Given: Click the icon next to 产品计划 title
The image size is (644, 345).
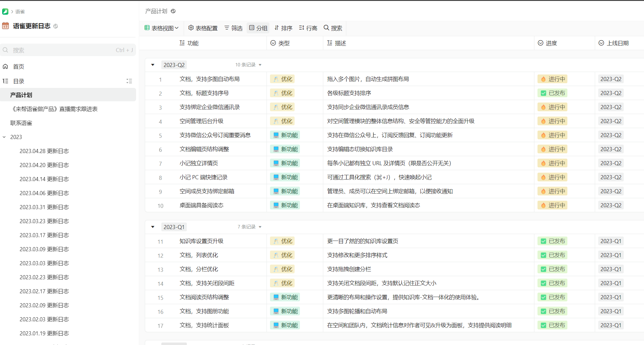Looking at the screenshot, I should pos(173,11).
